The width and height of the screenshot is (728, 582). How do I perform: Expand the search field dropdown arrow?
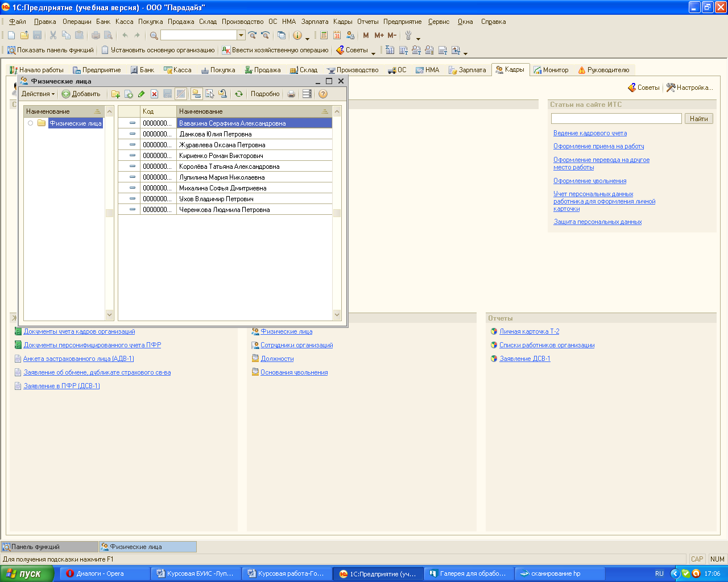click(x=241, y=35)
